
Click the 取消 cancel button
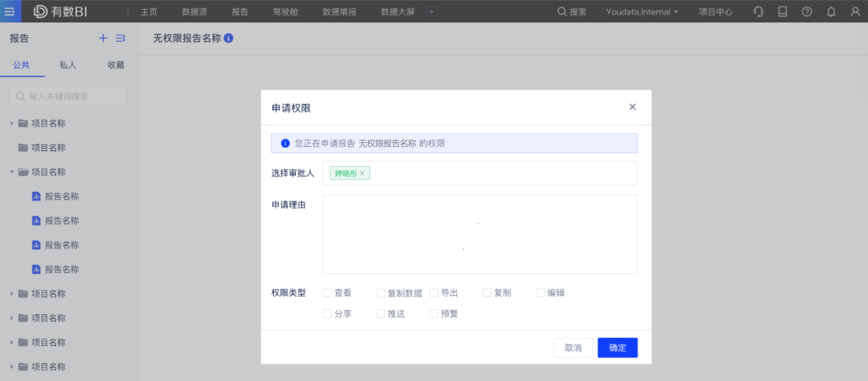coord(572,347)
